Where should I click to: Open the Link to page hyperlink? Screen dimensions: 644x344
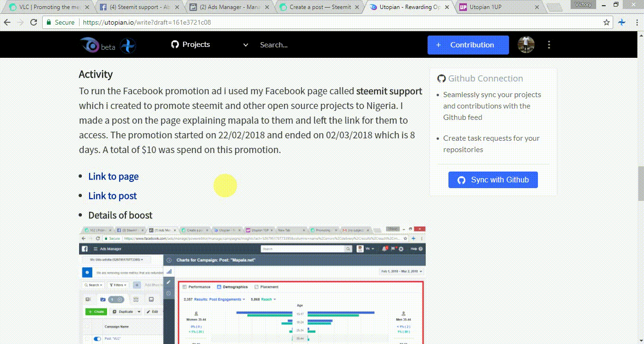[113, 176]
